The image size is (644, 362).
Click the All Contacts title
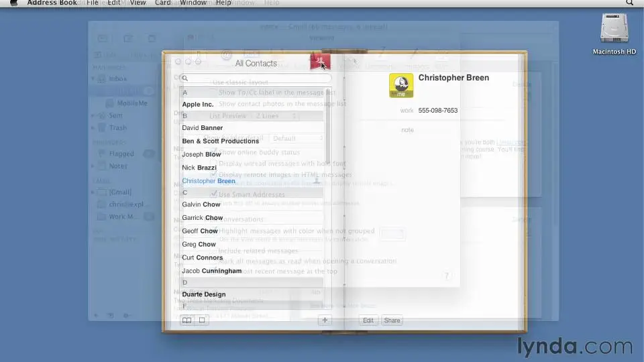[x=256, y=63]
